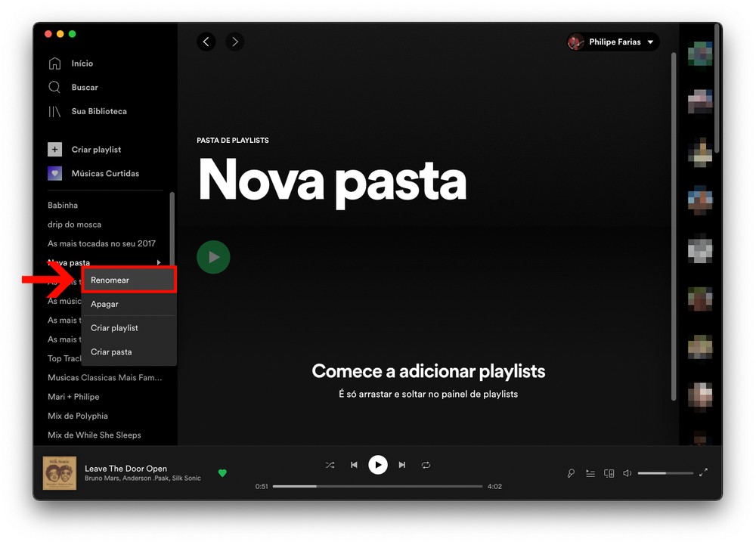Skip to the previous track
This screenshot has height=545, width=756.
click(x=354, y=465)
